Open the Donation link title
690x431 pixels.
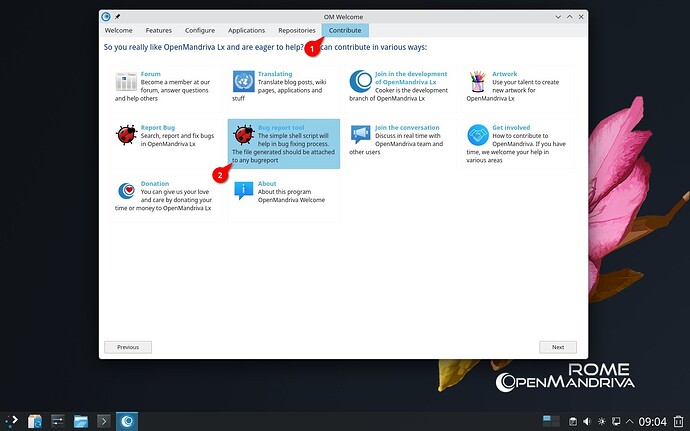click(x=155, y=183)
